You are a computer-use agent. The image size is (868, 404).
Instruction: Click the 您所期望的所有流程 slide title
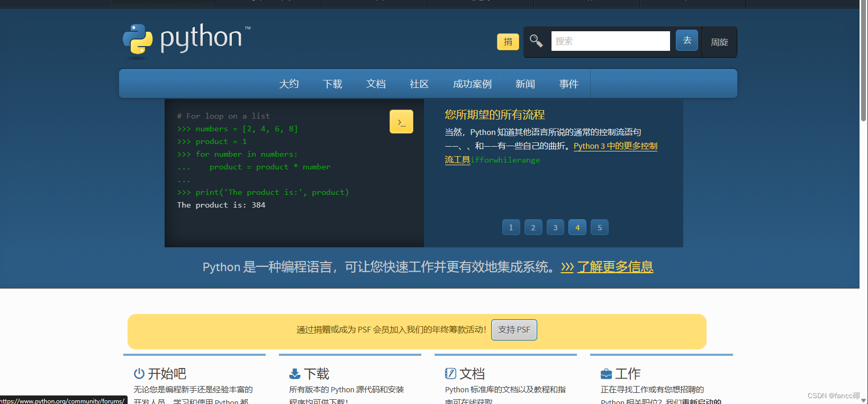[x=495, y=114]
